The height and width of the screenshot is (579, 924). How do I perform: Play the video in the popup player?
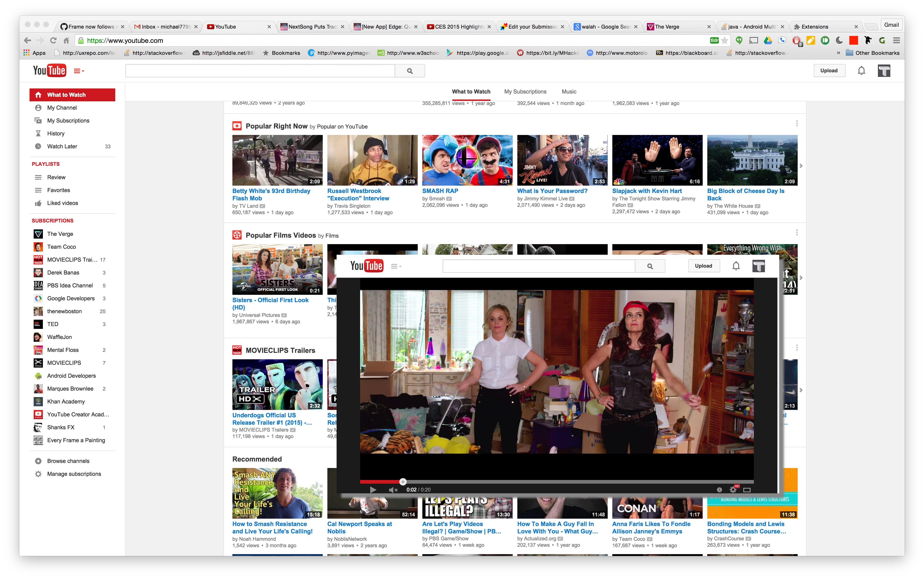pyautogui.click(x=373, y=490)
